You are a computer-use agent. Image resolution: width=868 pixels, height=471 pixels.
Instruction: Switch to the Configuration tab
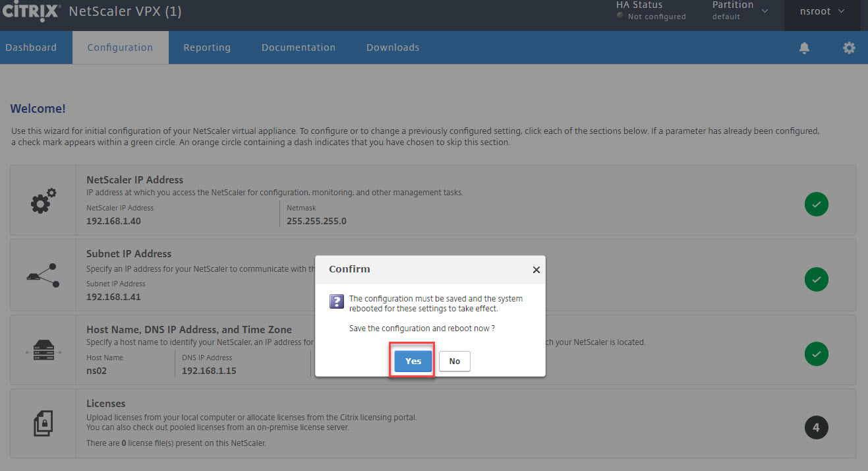tap(120, 47)
